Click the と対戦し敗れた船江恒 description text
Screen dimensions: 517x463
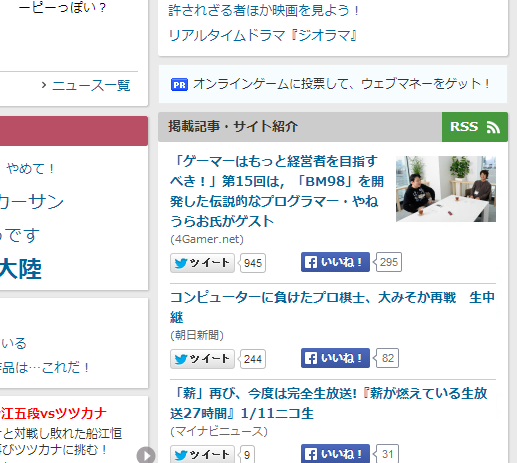pyautogui.click(x=61, y=434)
